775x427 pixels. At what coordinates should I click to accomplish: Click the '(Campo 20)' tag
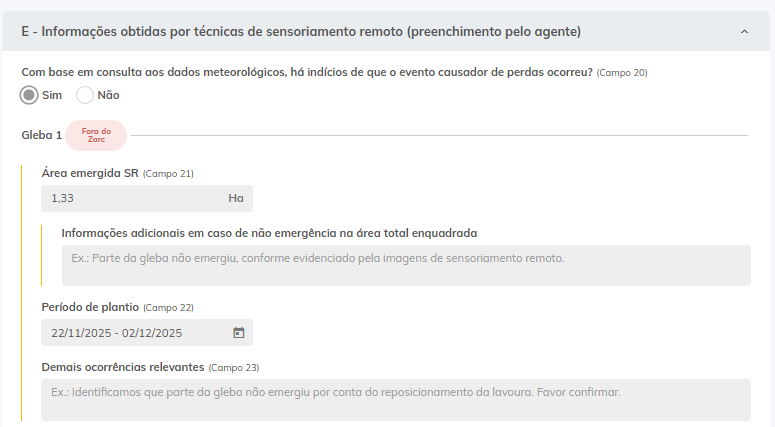622,73
